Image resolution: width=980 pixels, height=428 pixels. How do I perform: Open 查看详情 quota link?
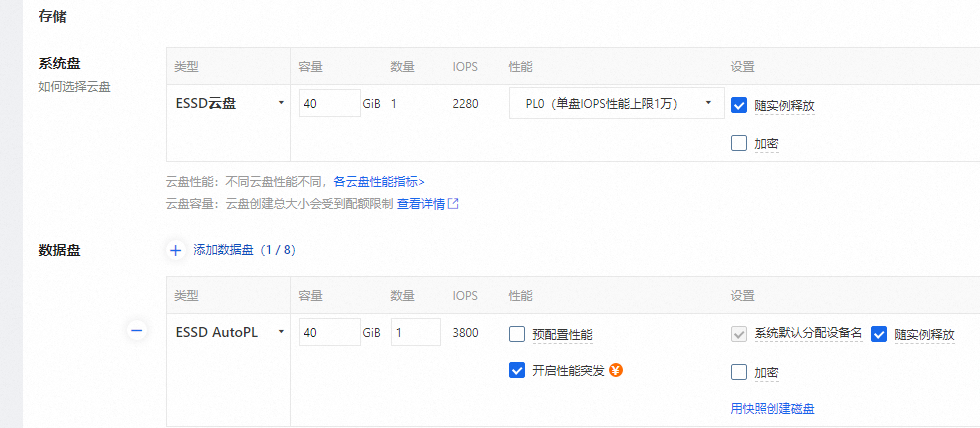420,204
